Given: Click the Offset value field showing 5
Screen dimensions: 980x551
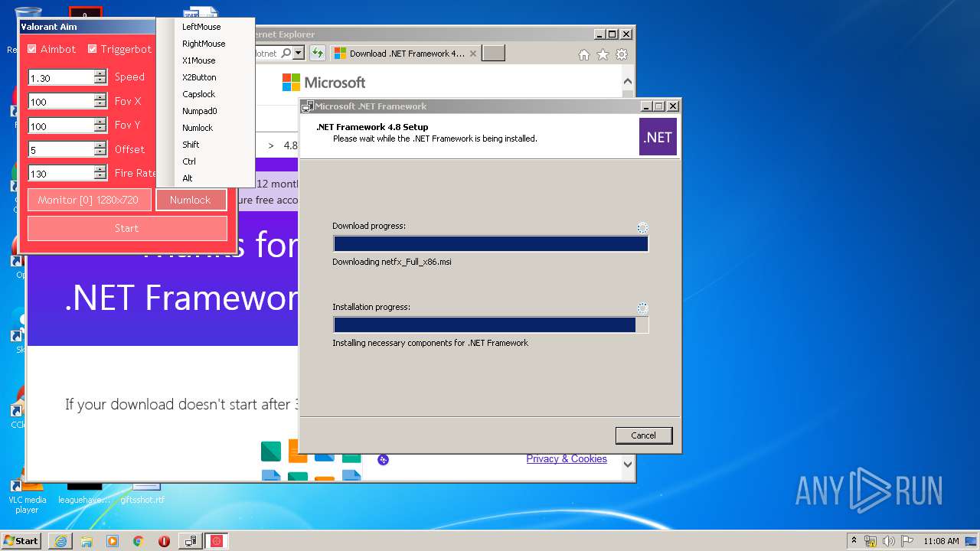Looking at the screenshot, I should (x=61, y=149).
